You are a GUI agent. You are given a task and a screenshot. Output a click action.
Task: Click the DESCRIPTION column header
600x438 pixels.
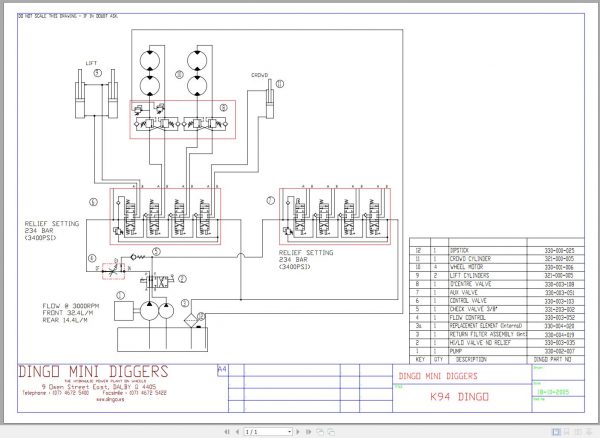[471, 360]
